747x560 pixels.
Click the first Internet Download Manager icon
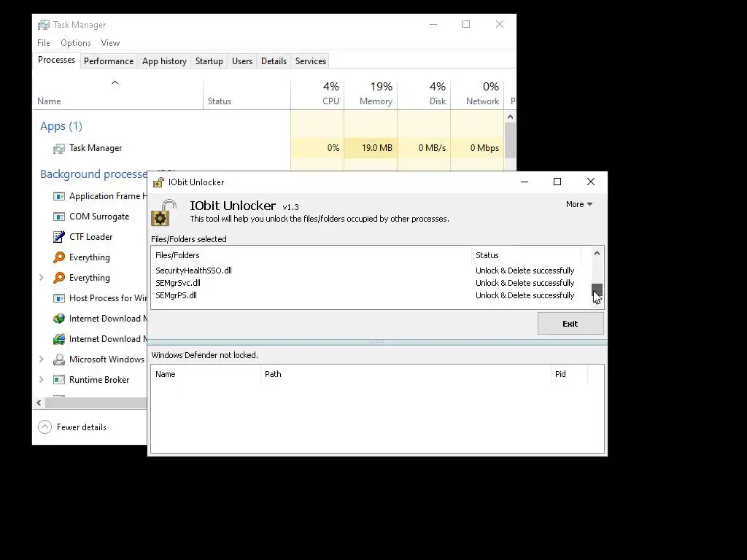click(59, 319)
